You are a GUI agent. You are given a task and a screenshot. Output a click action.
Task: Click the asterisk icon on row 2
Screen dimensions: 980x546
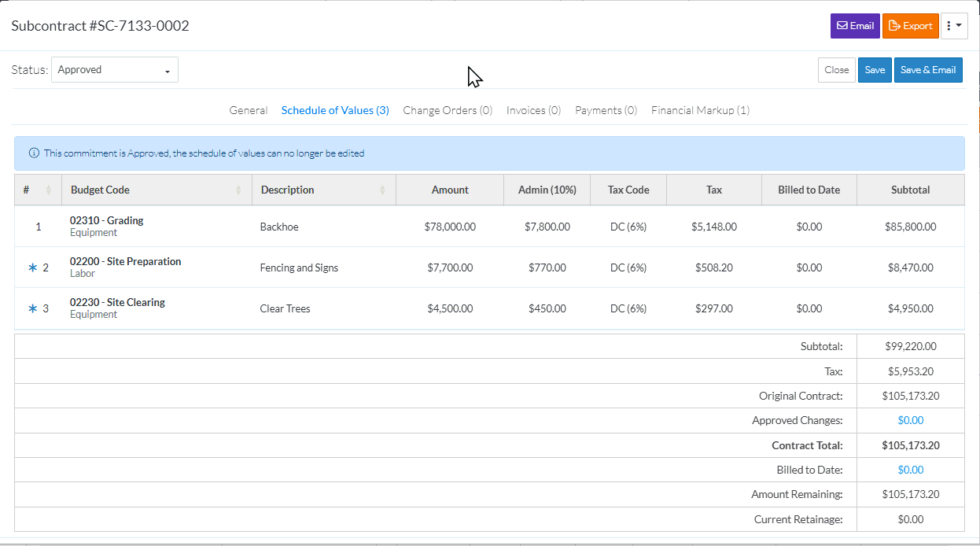coord(33,268)
